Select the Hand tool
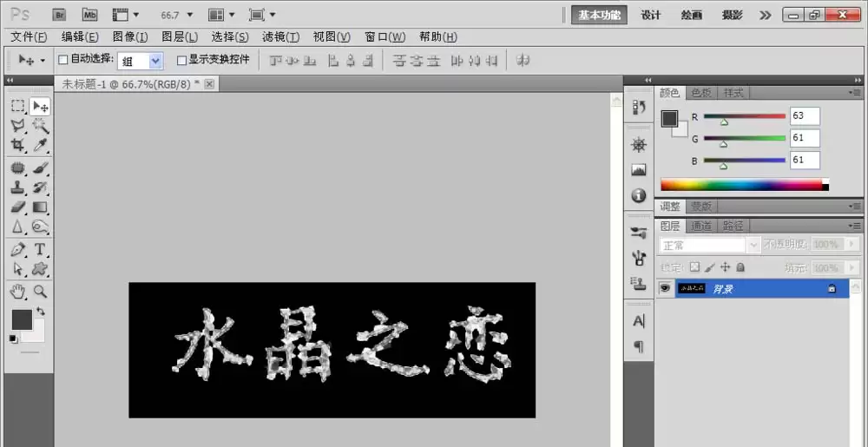Viewport: 868px width, 447px height. [18, 291]
